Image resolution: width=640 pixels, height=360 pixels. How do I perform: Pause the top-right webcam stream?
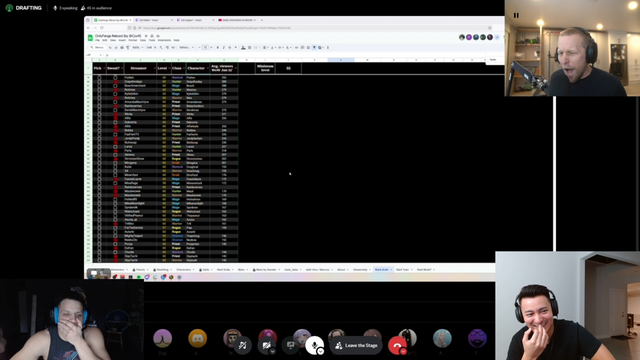(x=516, y=16)
